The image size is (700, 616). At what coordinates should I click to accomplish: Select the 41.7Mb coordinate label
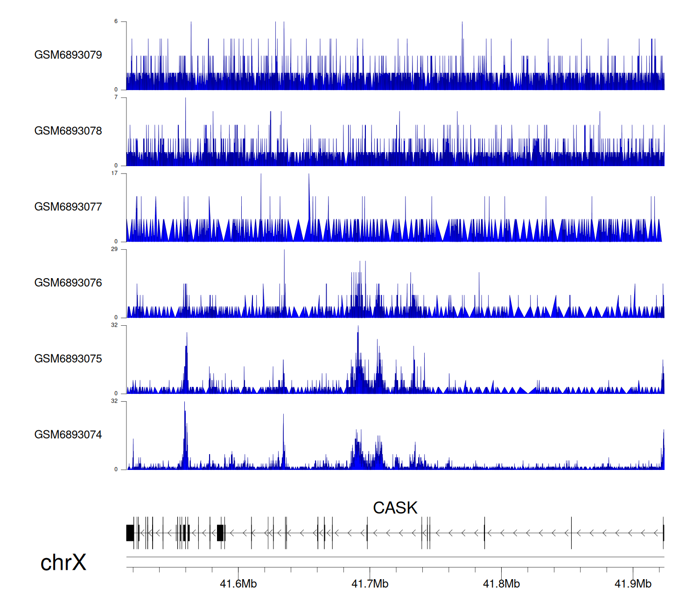(x=370, y=584)
